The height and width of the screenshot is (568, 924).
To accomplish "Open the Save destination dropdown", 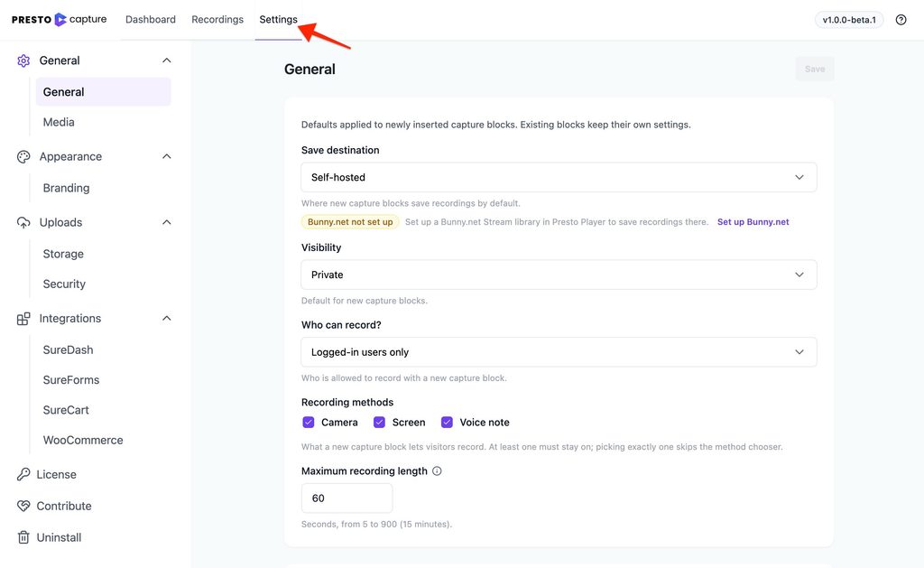I will (x=559, y=177).
